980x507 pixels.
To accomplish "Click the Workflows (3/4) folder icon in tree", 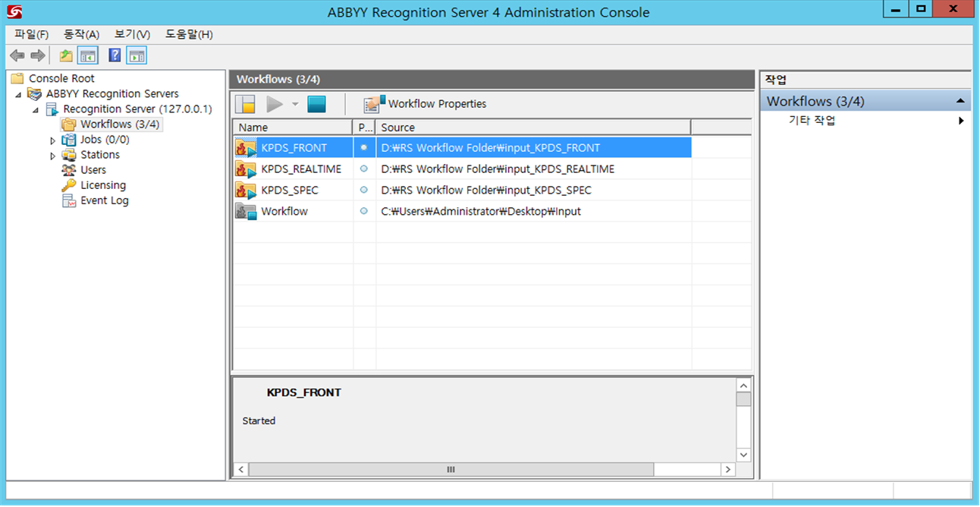I will (69, 124).
